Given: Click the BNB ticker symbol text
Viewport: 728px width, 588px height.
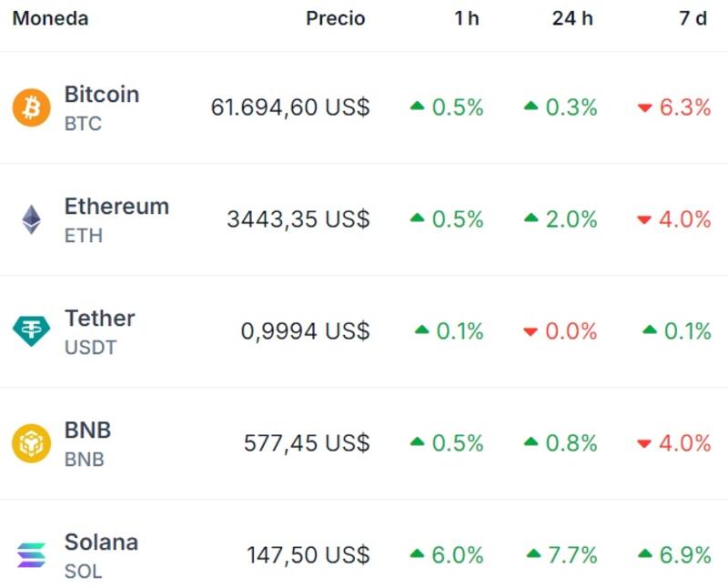Looking at the screenshot, I should tap(85, 460).
